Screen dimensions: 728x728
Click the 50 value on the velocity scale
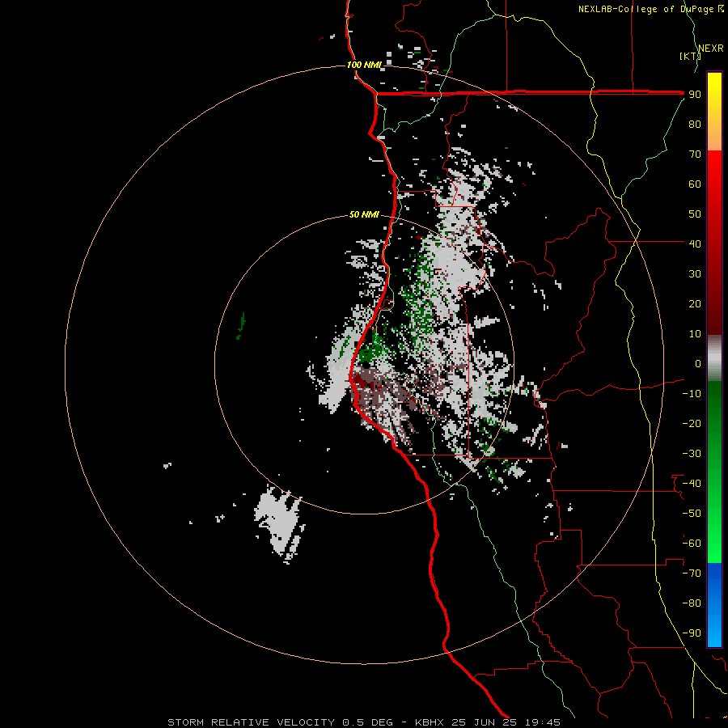click(695, 214)
